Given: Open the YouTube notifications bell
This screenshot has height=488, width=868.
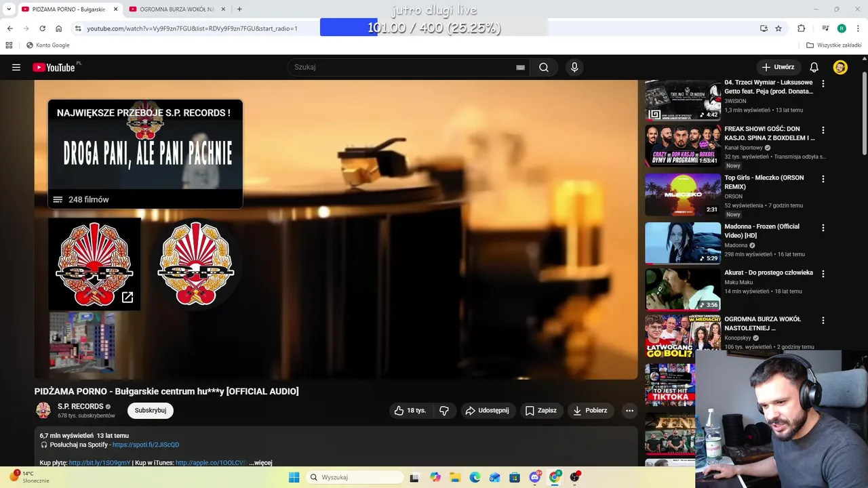Looking at the screenshot, I should (x=814, y=67).
